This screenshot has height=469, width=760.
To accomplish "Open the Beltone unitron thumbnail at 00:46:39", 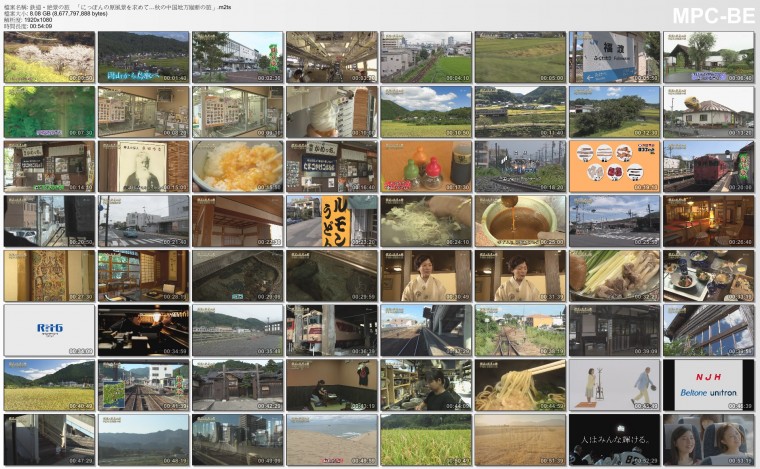I will coord(709,385).
